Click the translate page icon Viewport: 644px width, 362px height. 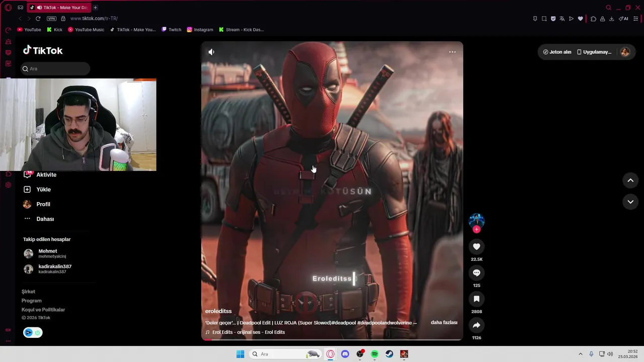(x=562, y=19)
